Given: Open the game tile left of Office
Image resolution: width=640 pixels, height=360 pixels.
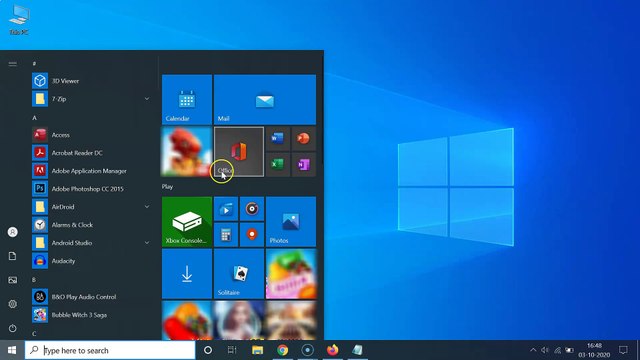Looking at the screenshot, I should tap(187, 151).
